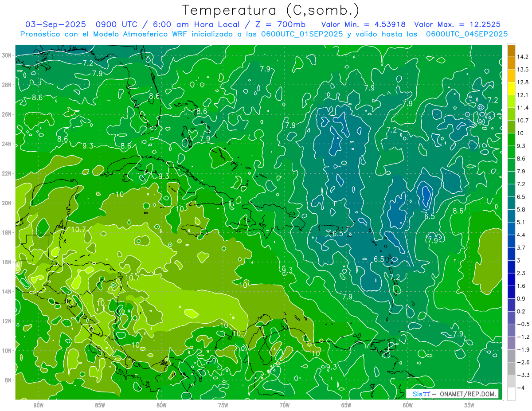Click the 18N latitude axis label
532x411 pixels.
[8, 232]
